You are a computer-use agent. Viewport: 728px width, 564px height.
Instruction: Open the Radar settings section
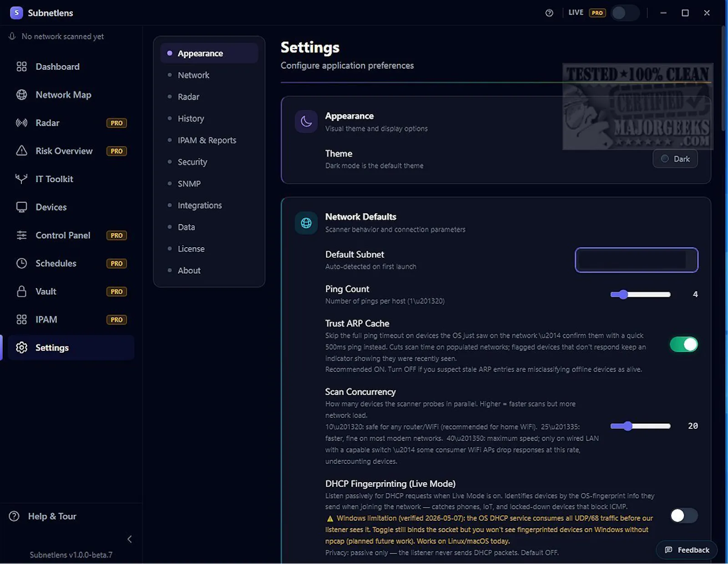pyautogui.click(x=209, y=97)
